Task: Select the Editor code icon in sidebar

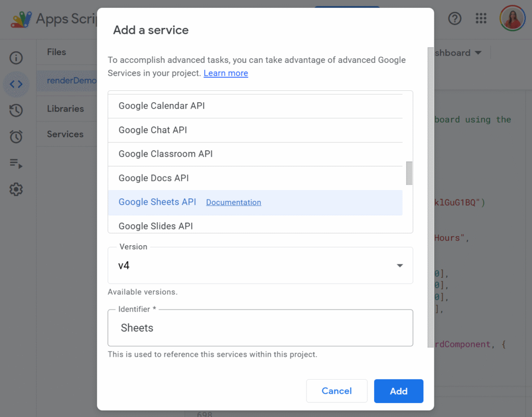Action: tap(16, 84)
